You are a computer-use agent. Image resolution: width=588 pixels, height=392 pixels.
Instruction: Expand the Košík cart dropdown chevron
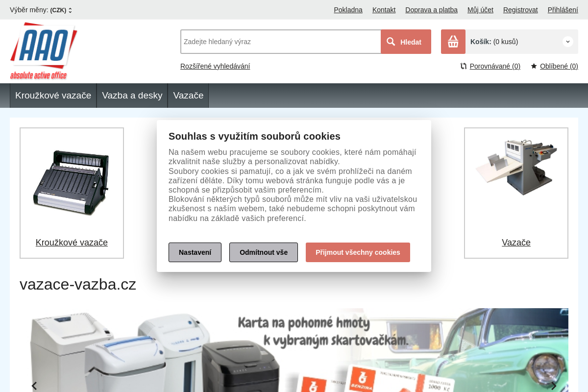(x=568, y=42)
